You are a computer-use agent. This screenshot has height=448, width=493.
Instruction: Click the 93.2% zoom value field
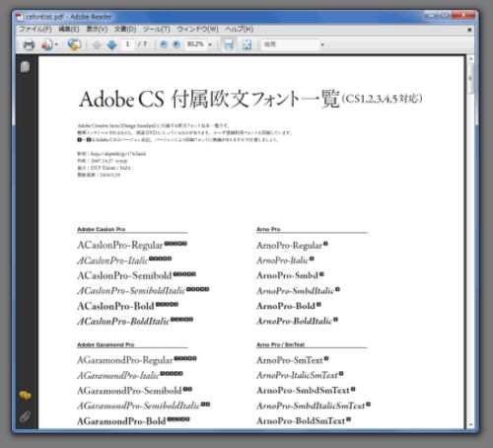tap(195, 44)
